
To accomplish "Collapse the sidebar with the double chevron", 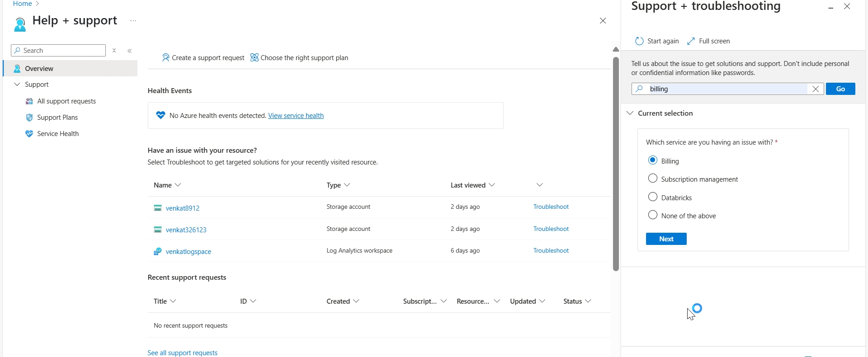I will coord(130,51).
